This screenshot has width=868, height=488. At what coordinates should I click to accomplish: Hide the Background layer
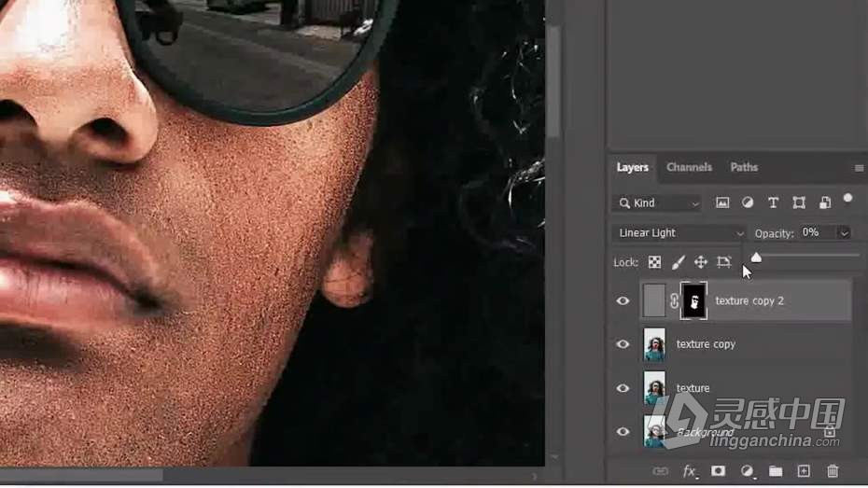tap(623, 432)
